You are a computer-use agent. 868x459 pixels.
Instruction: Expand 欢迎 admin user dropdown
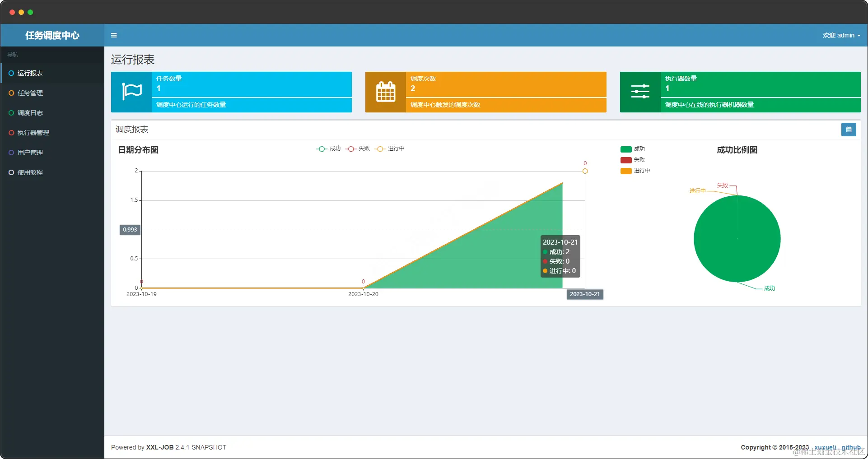(841, 35)
